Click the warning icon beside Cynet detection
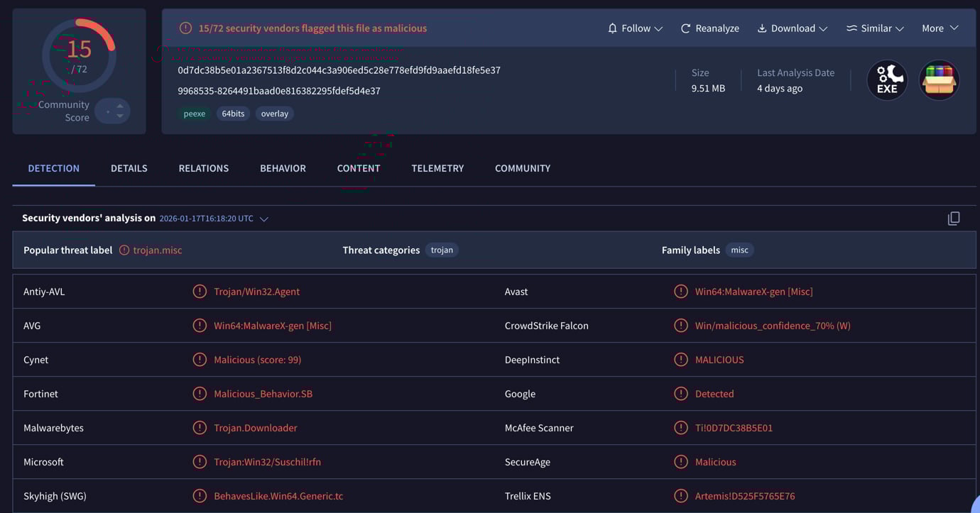This screenshot has width=980, height=513. click(x=200, y=359)
